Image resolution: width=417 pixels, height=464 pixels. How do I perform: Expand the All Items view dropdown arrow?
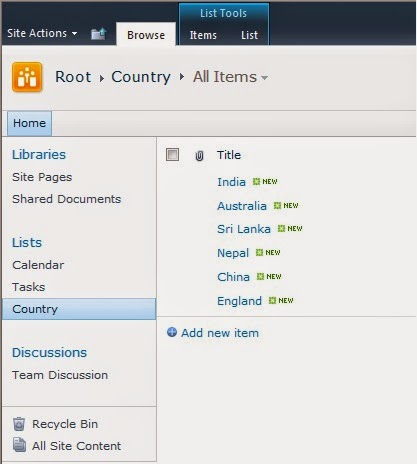264,78
